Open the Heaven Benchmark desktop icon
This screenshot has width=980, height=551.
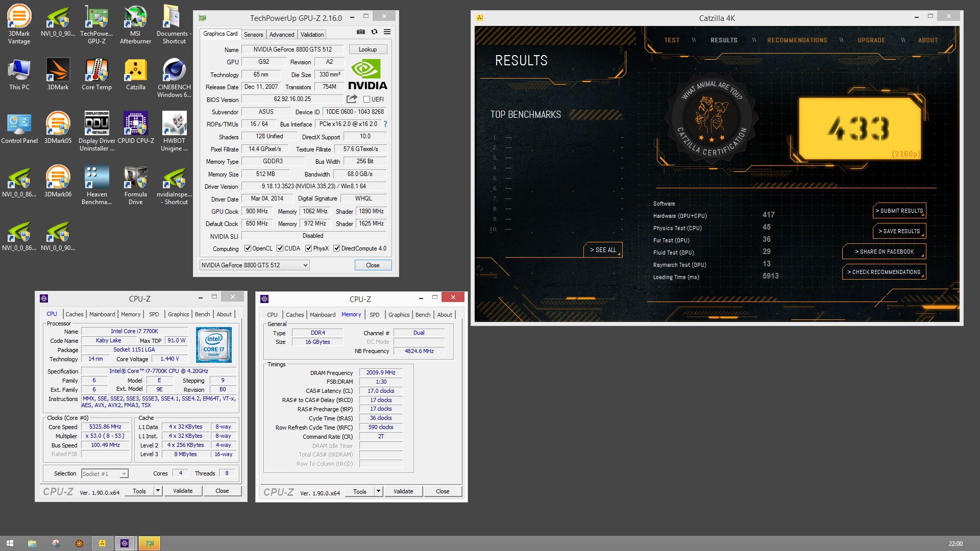(x=96, y=185)
